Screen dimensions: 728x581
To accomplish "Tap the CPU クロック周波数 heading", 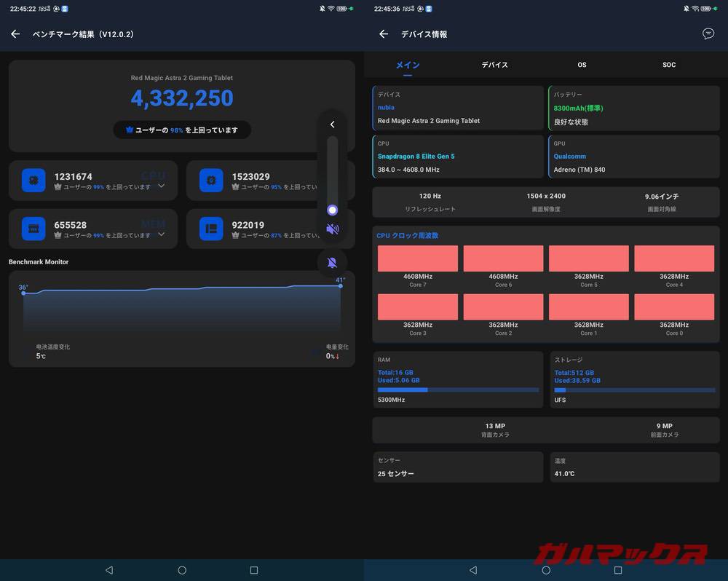I will [x=407, y=235].
